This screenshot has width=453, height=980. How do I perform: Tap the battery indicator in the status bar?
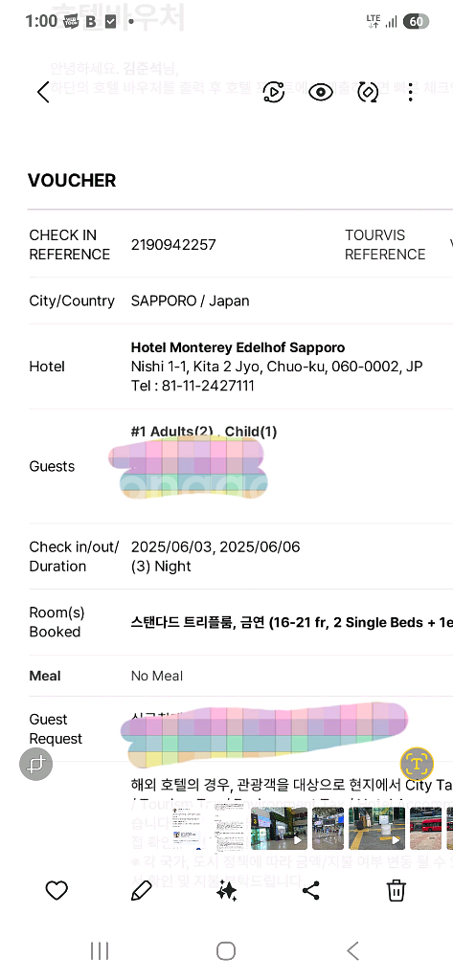click(x=416, y=21)
